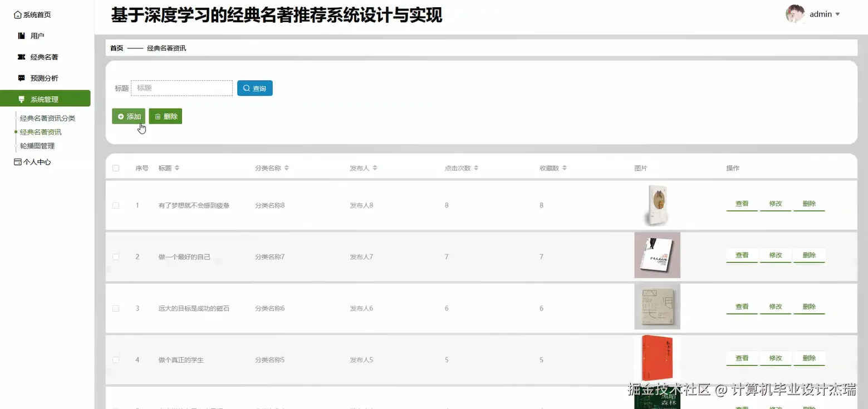Screen dimensions: 868x409
Task: Click the cell text 分类名称8
Action: [x=270, y=205]
